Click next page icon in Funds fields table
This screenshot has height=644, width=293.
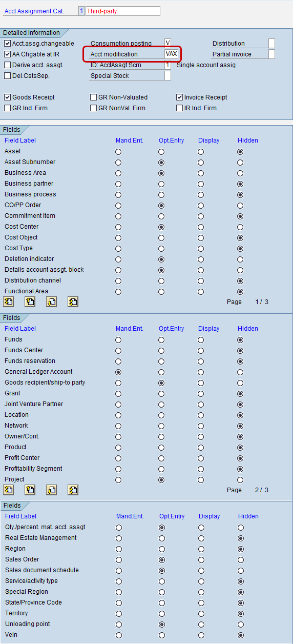[51, 490]
